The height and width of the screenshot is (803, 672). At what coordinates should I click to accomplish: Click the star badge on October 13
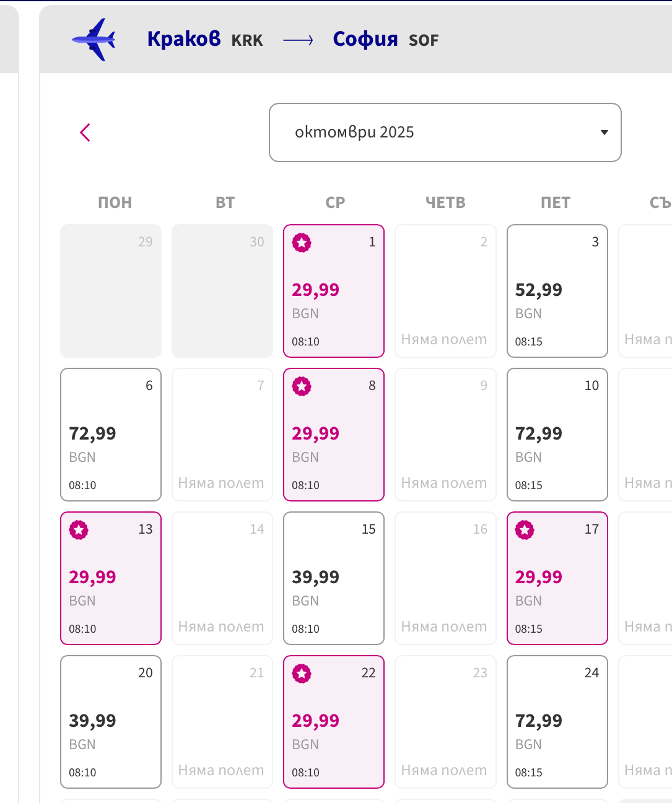(79, 530)
